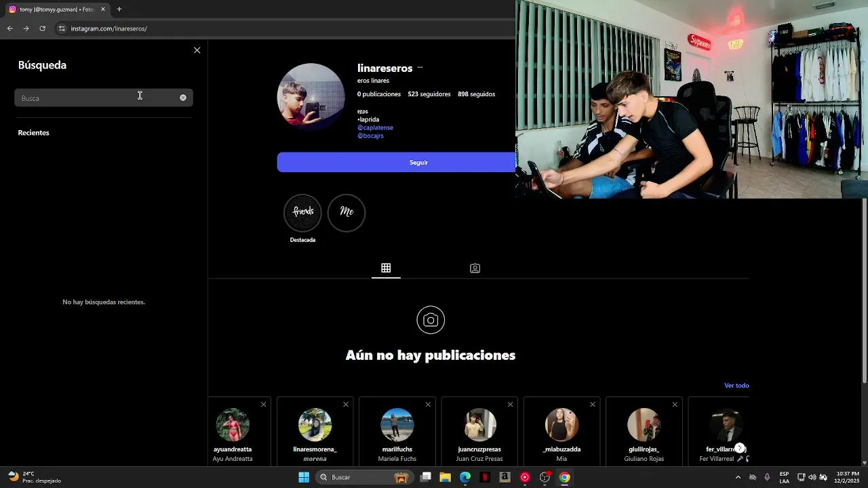Open juancruzpresas profile avatar
The width and height of the screenshot is (868, 488).
coord(479,425)
